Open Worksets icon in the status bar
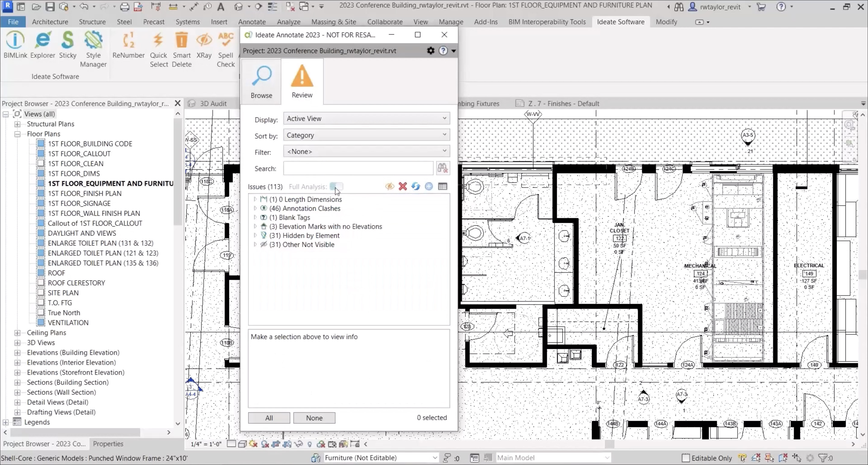The image size is (868, 465). coord(316,458)
